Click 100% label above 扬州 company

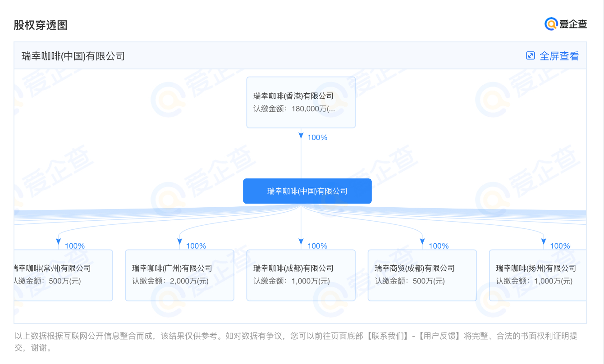pos(560,246)
